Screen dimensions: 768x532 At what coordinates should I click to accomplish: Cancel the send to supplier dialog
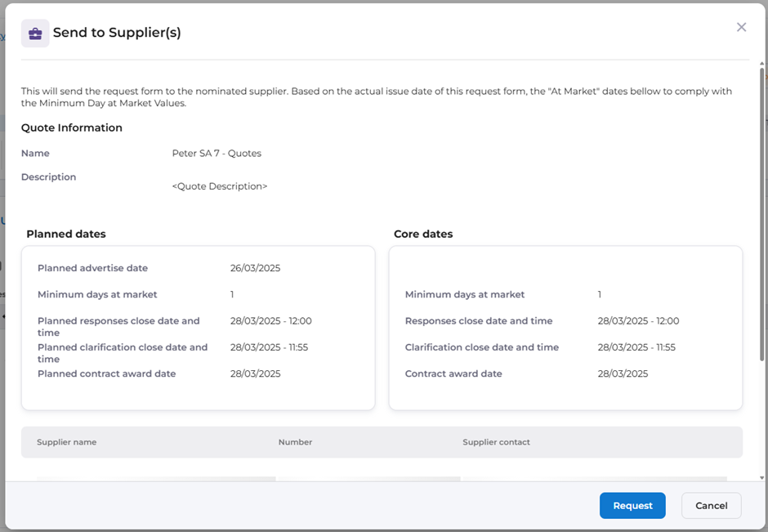coord(711,505)
